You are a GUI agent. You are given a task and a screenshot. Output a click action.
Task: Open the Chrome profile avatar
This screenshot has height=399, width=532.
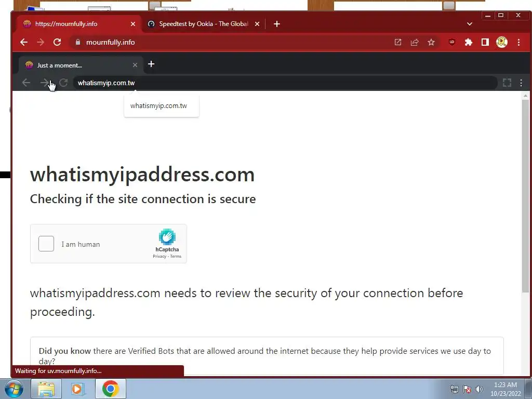(x=502, y=42)
